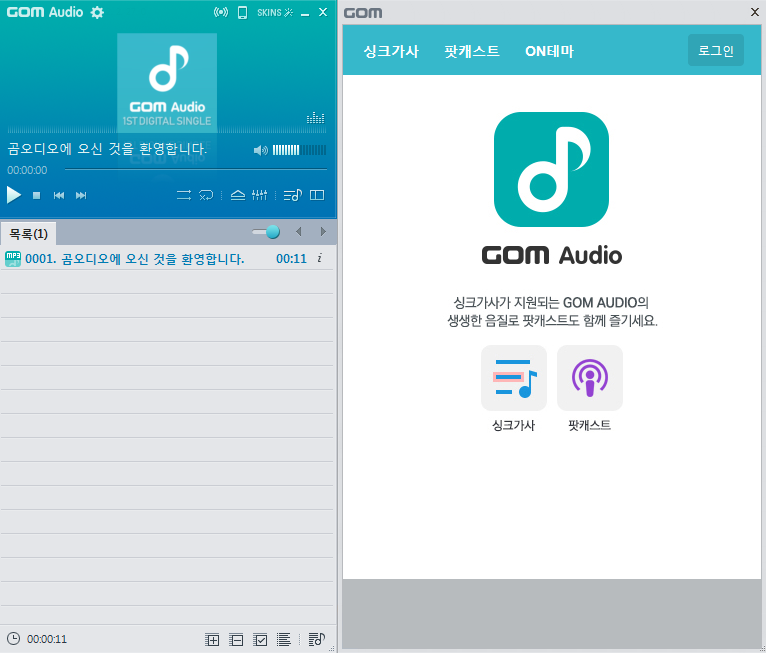This screenshot has height=653, width=766.
Task: Click the select-all checkmark icon
Action: pos(260,639)
